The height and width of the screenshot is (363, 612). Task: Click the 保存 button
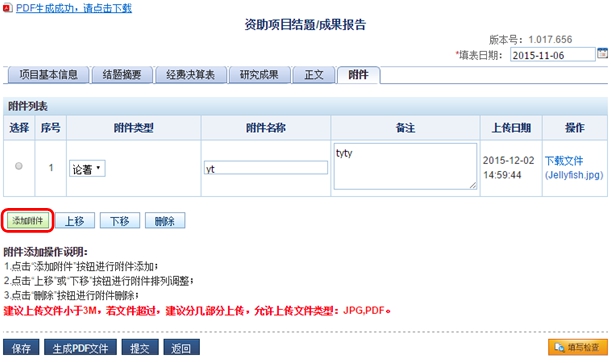click(x=21, y=347)
